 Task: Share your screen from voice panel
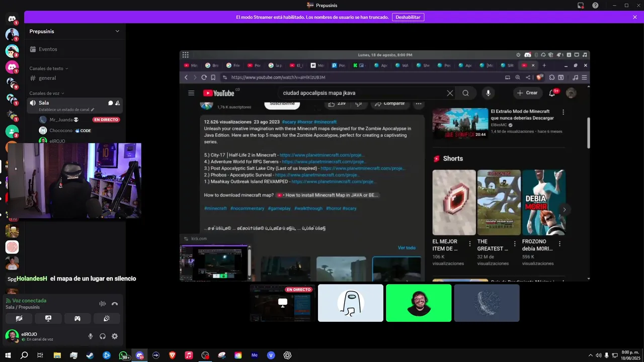pyautogui.click(x=48, y=318)
